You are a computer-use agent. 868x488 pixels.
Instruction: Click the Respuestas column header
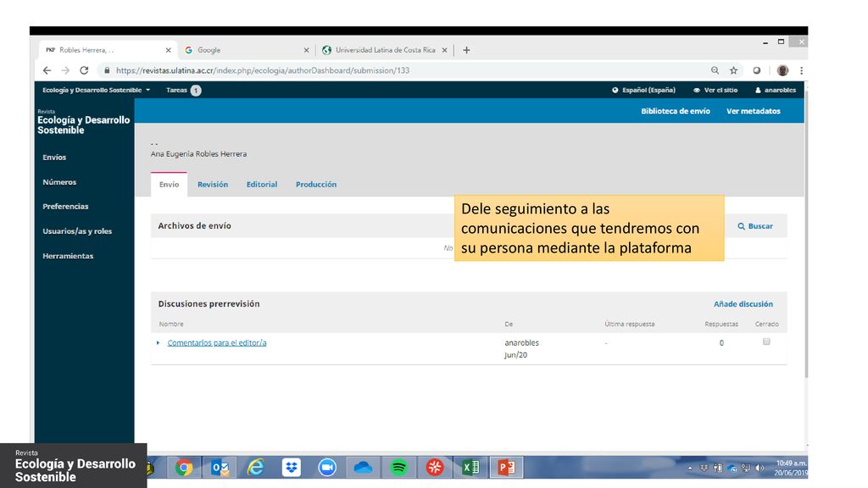click(721, 324)
